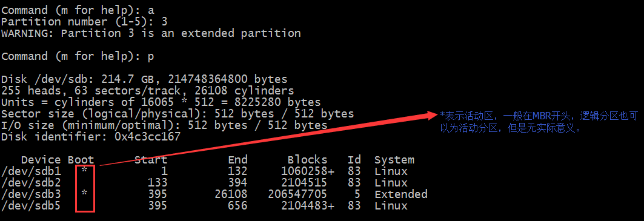Click the /dev/sdb3 device entry

coord(32,194)
